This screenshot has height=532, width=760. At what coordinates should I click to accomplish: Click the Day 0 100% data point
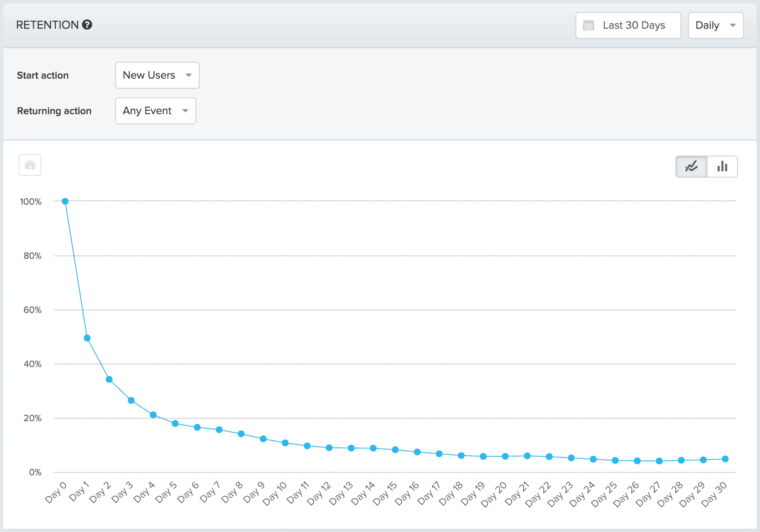click(x=65, y=201)
